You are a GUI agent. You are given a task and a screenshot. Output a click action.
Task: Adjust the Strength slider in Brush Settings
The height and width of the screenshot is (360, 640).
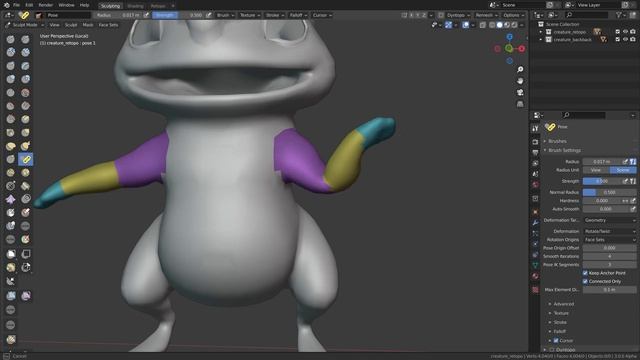tap(602, 181)
